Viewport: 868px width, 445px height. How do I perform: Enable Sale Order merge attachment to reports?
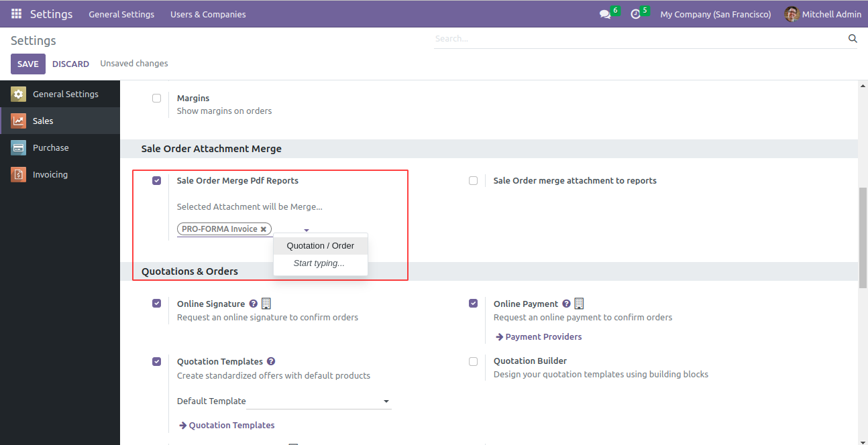(474, 180)
